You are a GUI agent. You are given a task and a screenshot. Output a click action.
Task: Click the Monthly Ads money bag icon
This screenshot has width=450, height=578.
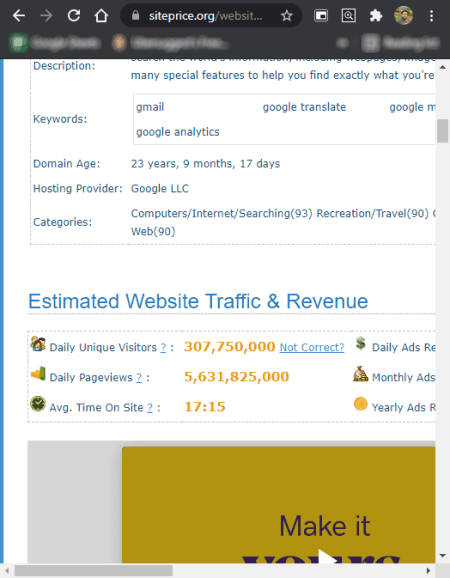click(x=360, y=373)
